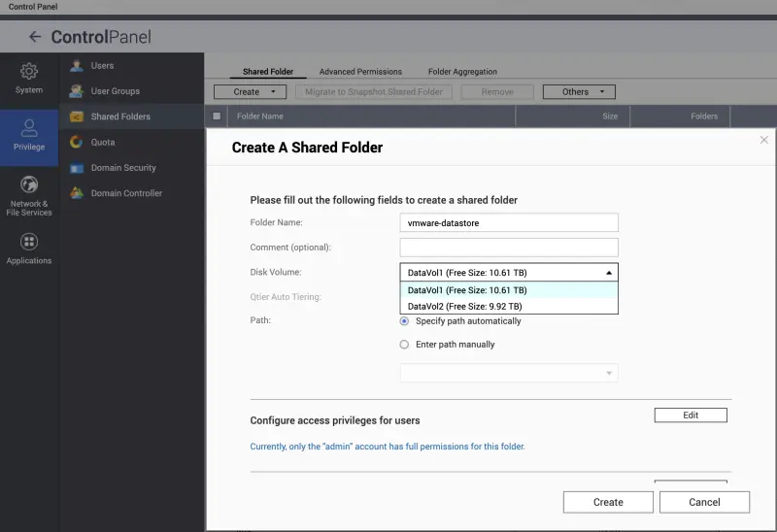Click the Shared Folders folder icon
The width and height of the screenshot is (777, 532).
click(77, 116)
